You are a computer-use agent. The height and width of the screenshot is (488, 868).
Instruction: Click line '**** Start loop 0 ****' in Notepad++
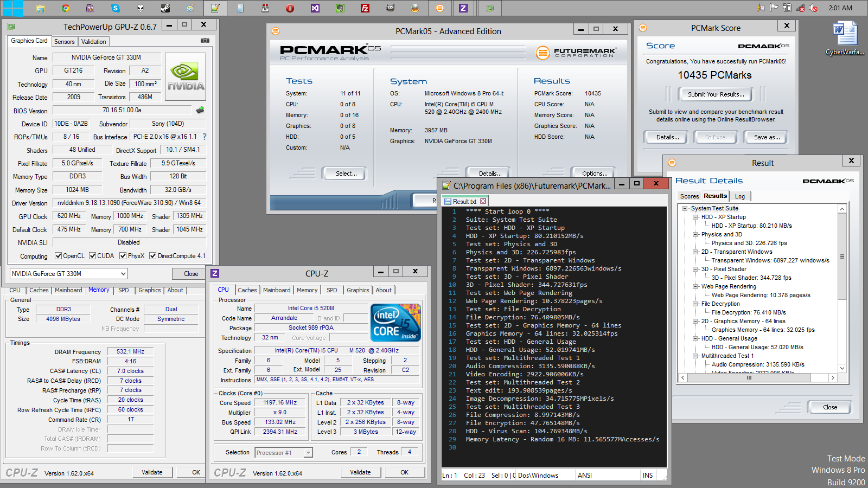point(507,211)
